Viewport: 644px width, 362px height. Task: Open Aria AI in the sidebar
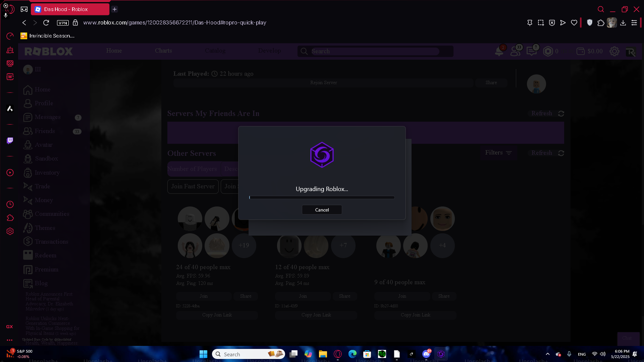(x=10, y=109)
